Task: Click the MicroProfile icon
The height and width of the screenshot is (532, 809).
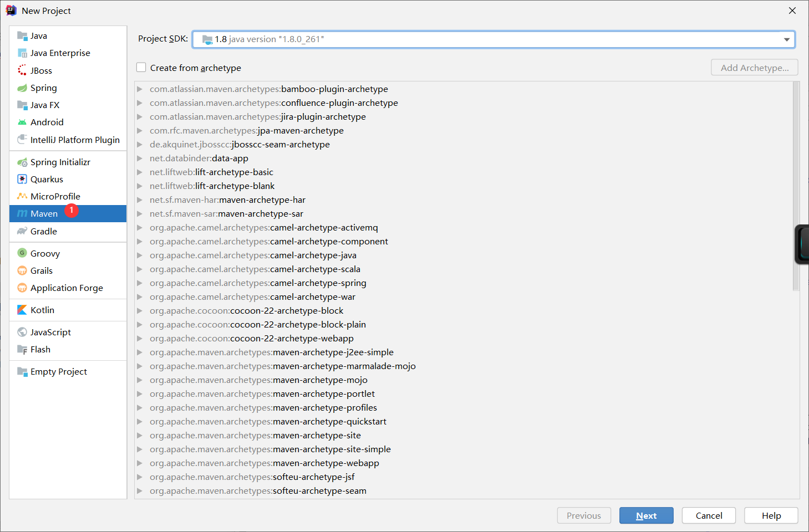Action: (22, 196)
